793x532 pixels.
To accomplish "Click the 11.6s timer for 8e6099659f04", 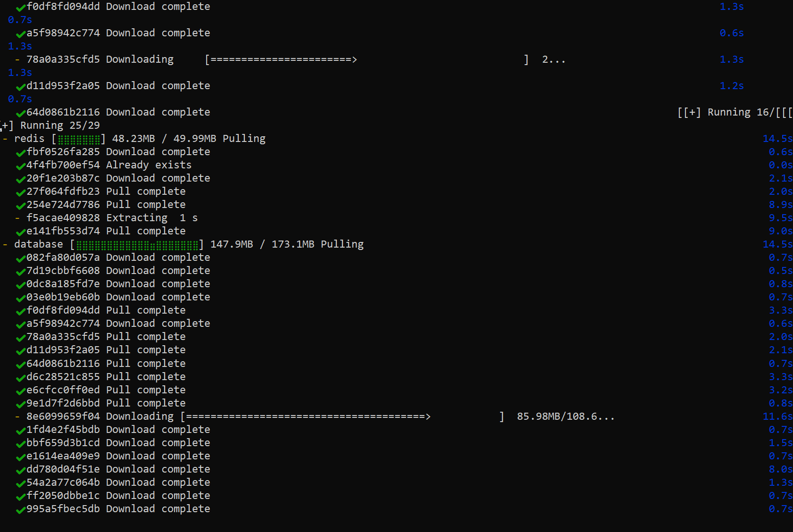I will 777,416.
